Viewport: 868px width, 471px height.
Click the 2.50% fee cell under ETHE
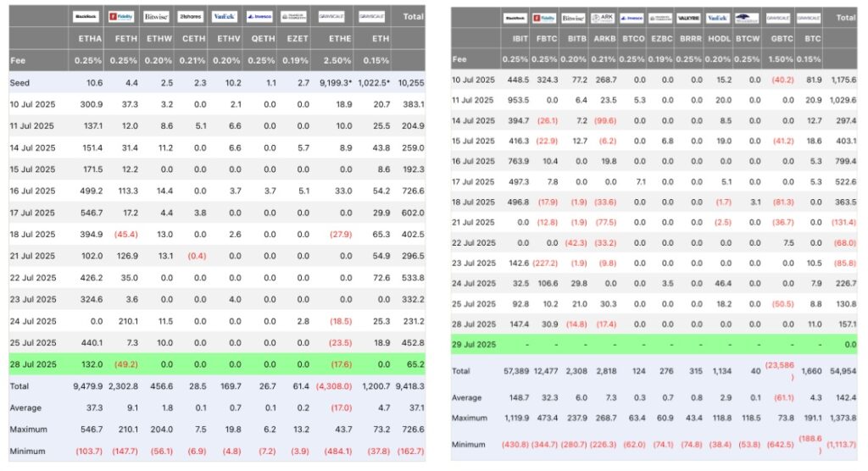tap(337, 60)
